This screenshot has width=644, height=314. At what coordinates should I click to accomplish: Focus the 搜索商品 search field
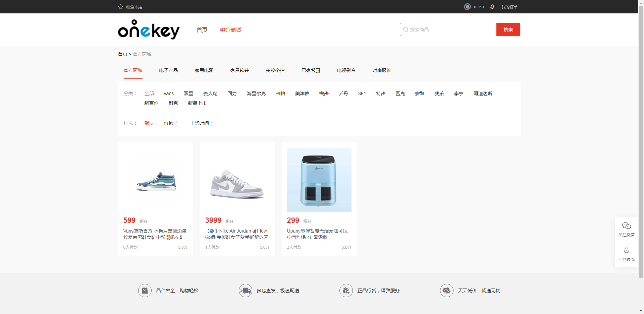448,29
